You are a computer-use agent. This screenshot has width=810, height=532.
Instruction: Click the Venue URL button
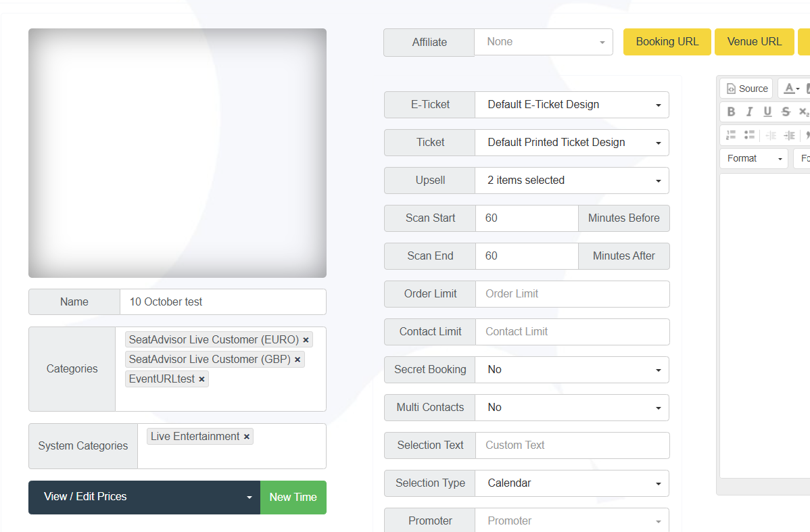(754, 42)
